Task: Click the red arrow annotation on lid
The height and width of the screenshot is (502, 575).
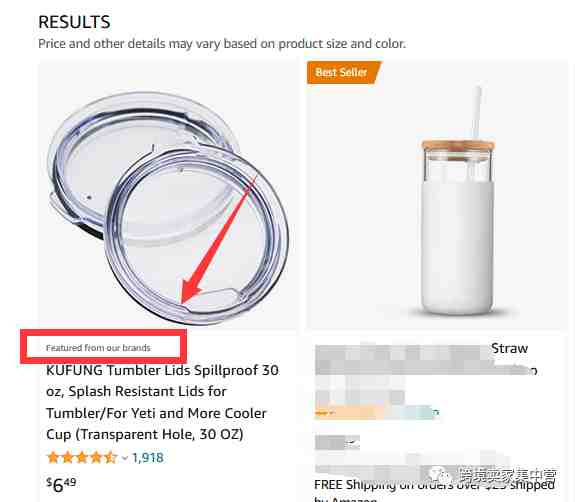Action: point(219,239)
